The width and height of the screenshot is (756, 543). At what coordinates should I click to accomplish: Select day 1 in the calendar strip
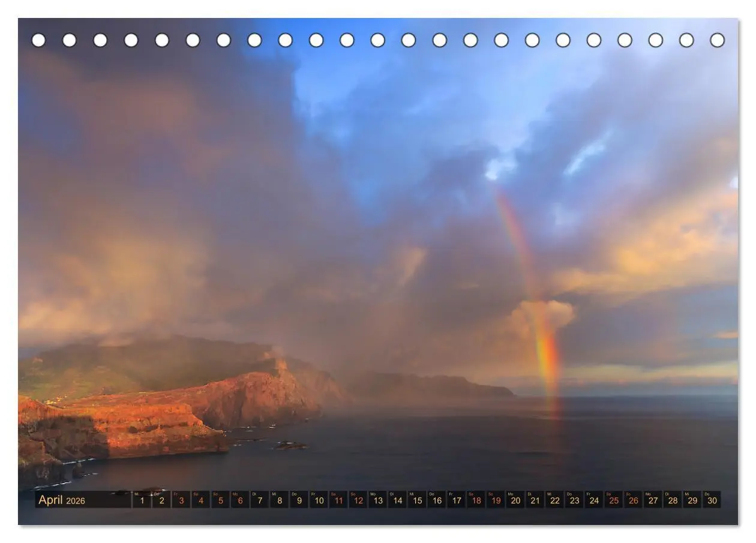coord(142,499)
